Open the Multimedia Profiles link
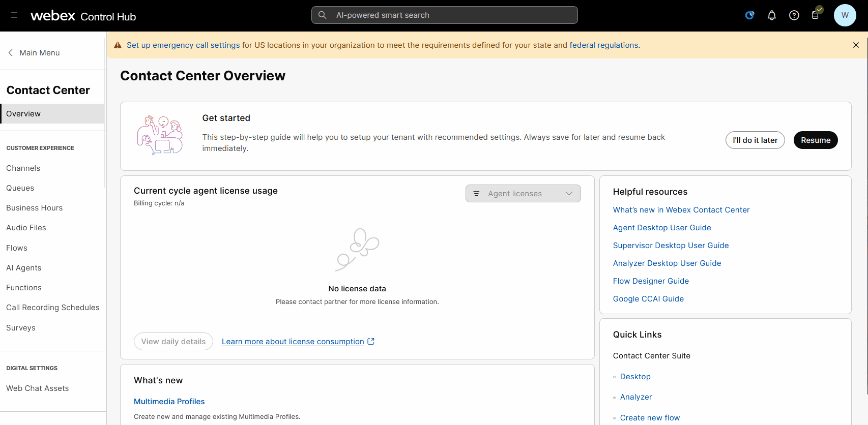 tap(169, 402)
